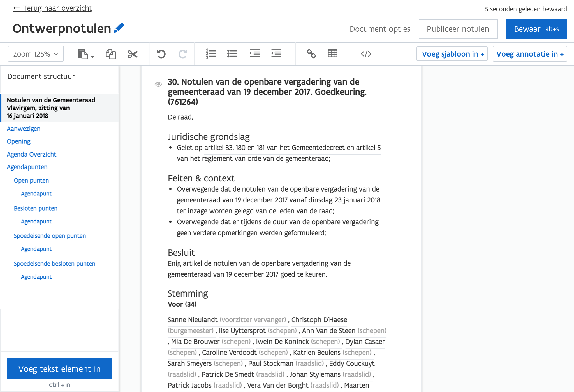This screenshot has height=392, width=574.
Task: Select Spoedeisende open punten section
Action: pos(50,236)
